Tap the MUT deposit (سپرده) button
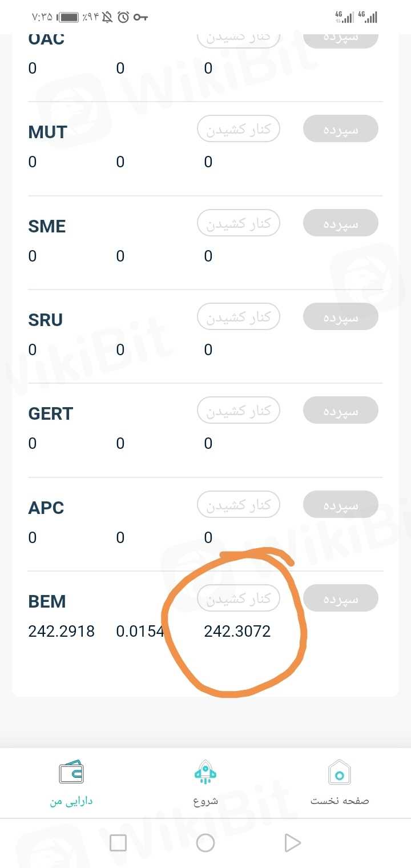 click(x=341, y=129)
